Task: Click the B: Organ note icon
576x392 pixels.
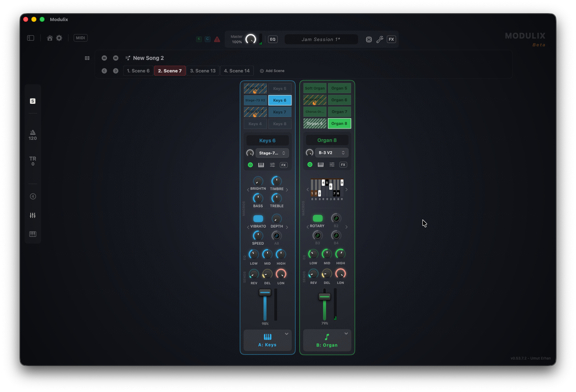Action: [327, 337]
